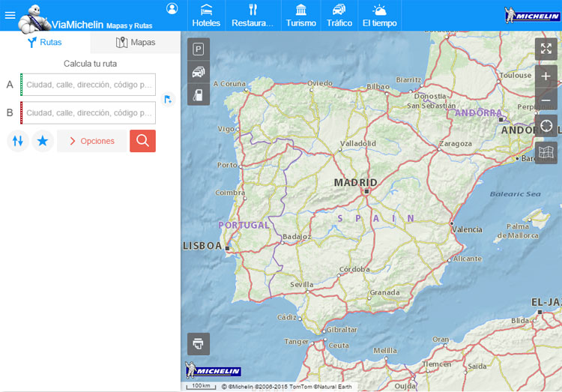Click Alicante on the map

pos(468,259)
